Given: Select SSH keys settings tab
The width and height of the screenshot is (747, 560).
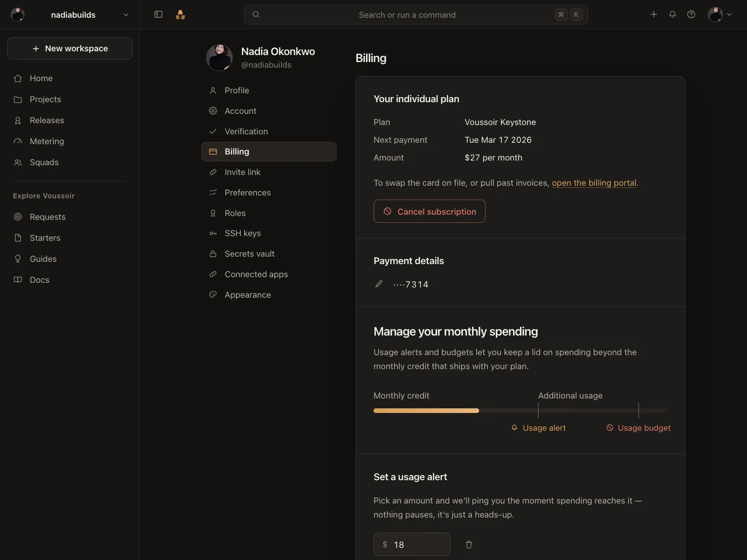Looking at the screenshot, I should tap(269, 233).
